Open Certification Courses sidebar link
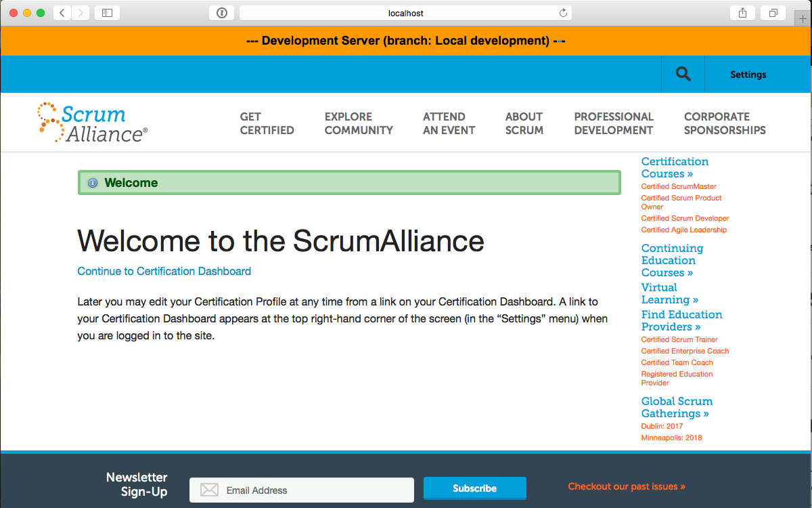Viewport: 812px width, 508px height. (x=675, y=168)
